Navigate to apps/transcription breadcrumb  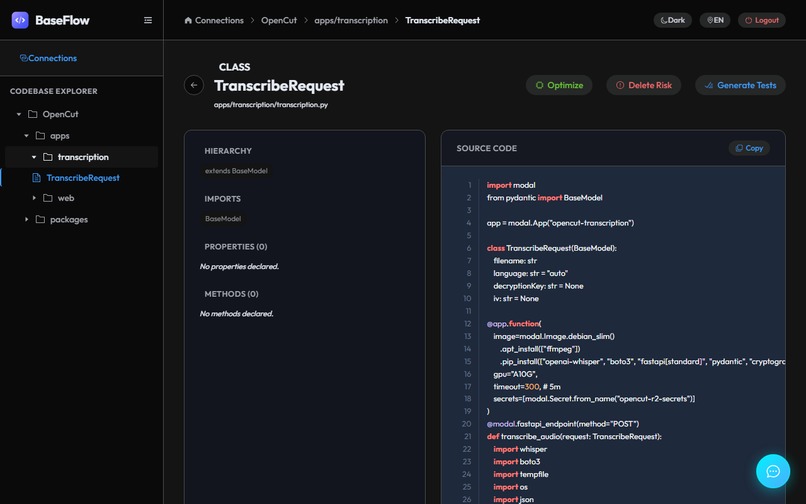(351, 21)
